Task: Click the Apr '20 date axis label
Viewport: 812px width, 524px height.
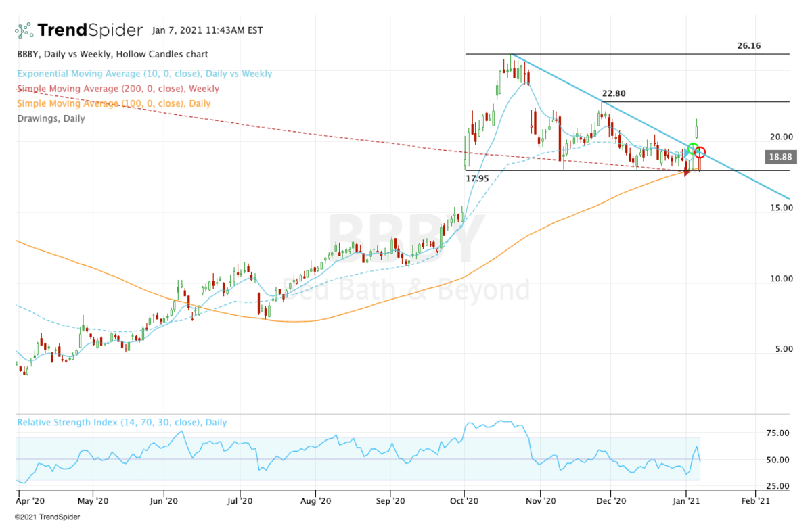Action: 30,501
